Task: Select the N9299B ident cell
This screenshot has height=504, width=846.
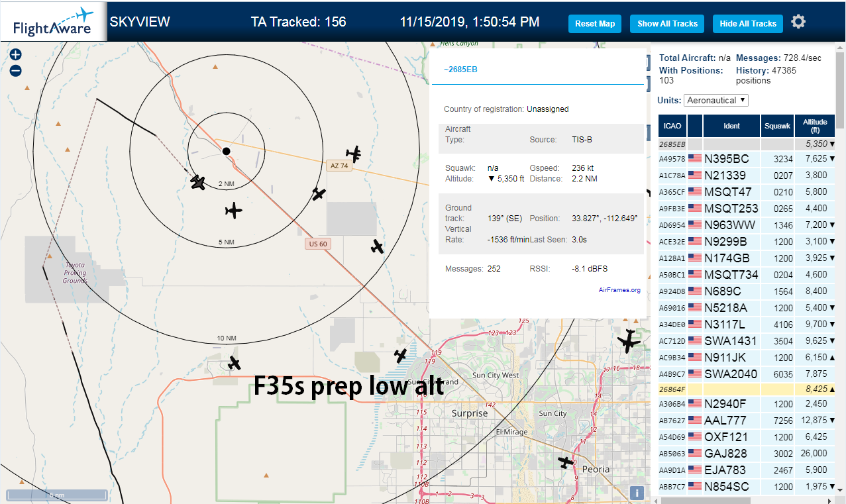Action: (731, 241)
